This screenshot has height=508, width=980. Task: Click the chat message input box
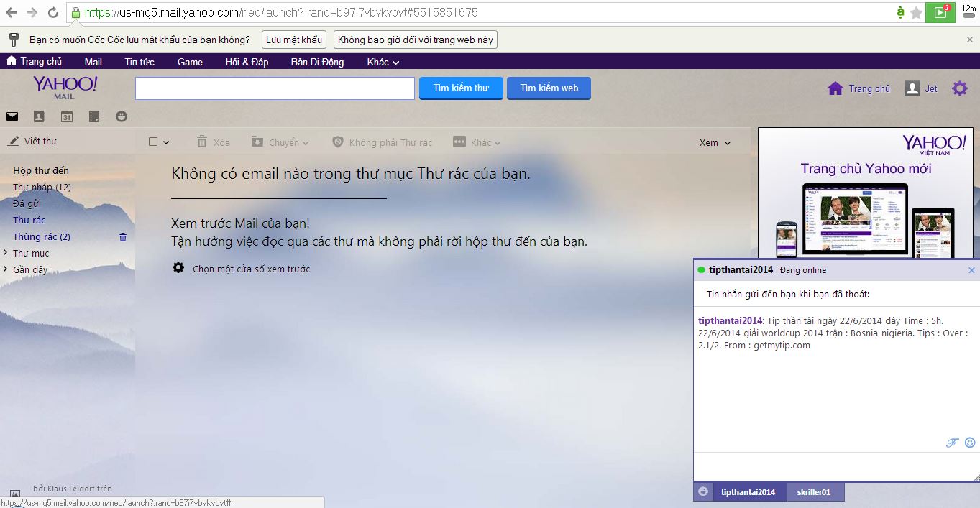pyautogui.click(x=835, y=466)
